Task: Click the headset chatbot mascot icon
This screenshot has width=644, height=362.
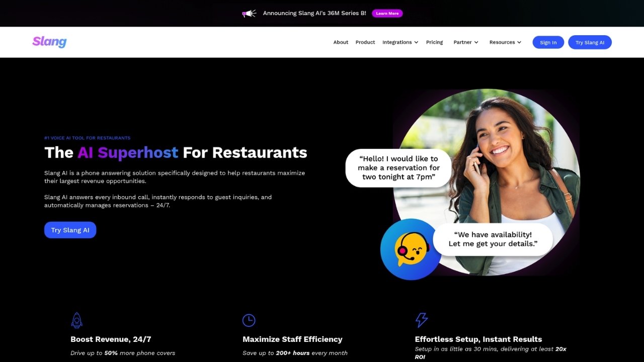Action: pyautogui.click(x=411, y=249)
